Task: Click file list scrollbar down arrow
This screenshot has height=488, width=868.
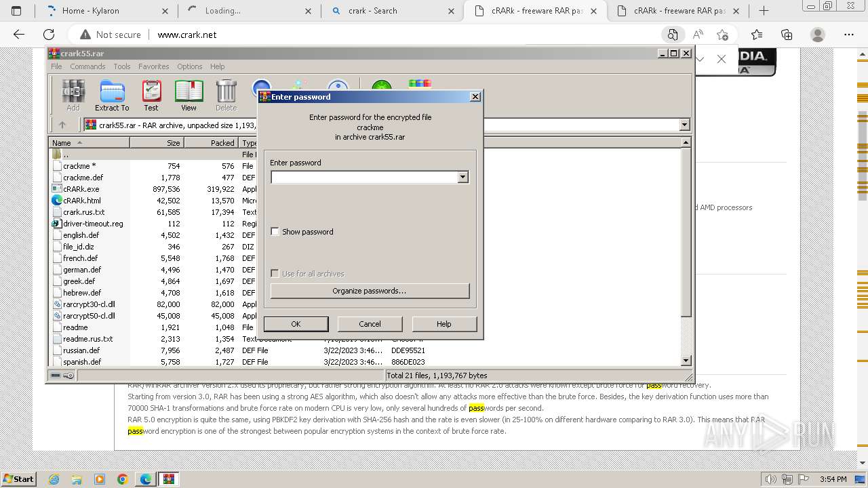Action: point(686,361)
